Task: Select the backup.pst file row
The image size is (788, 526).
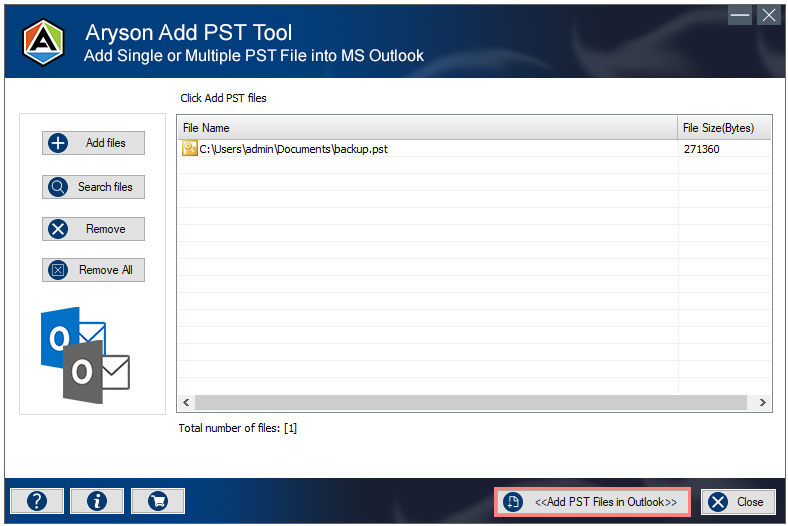Action: [474, 149]
